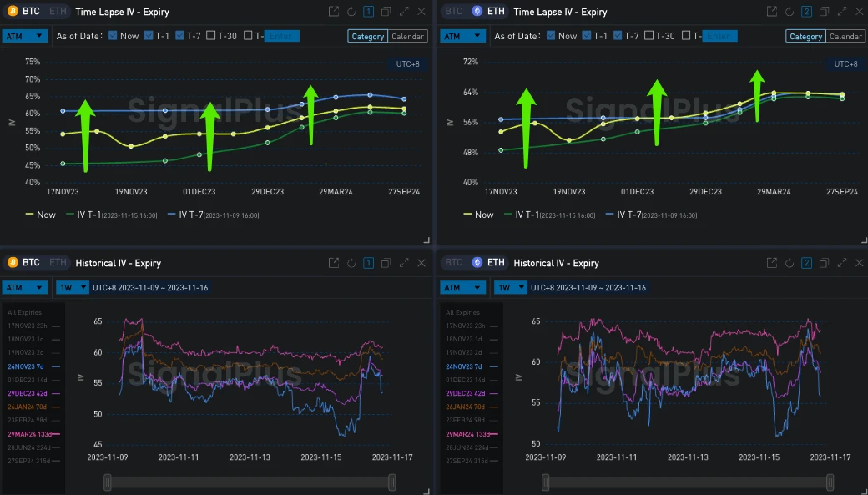The image size is (868, 495).
Task: Click the right handle of the BTC Historical range slider
Action: coord(392,482)
